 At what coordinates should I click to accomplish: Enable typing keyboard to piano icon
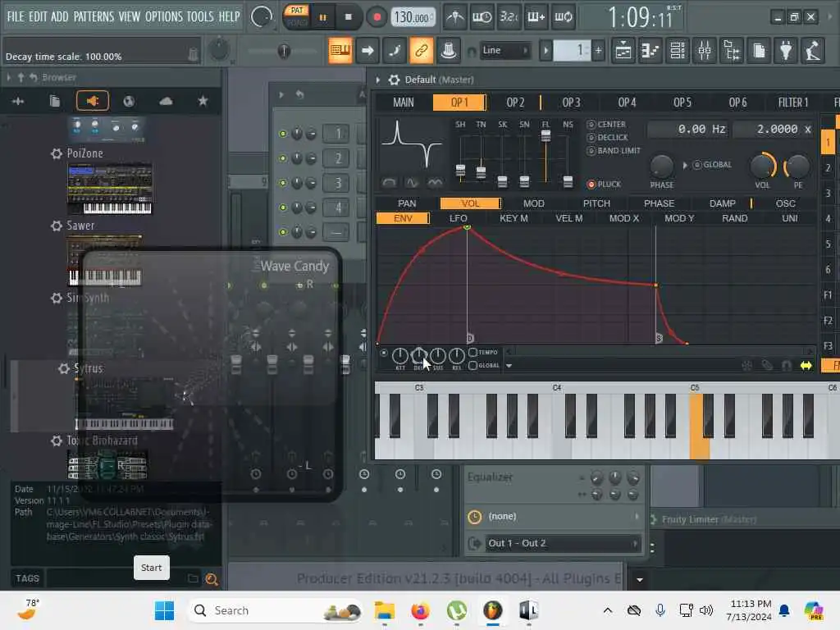click(x=340, y=50)
